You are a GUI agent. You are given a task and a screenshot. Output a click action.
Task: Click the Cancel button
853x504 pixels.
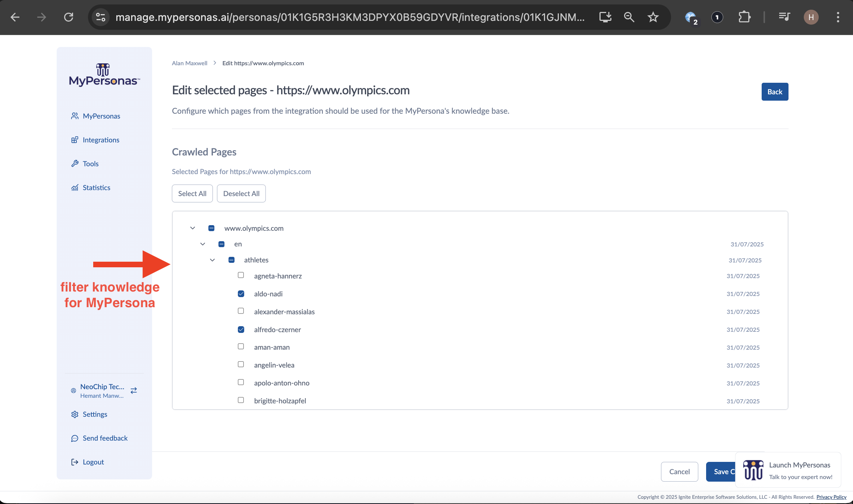click(x=679, y=472)
